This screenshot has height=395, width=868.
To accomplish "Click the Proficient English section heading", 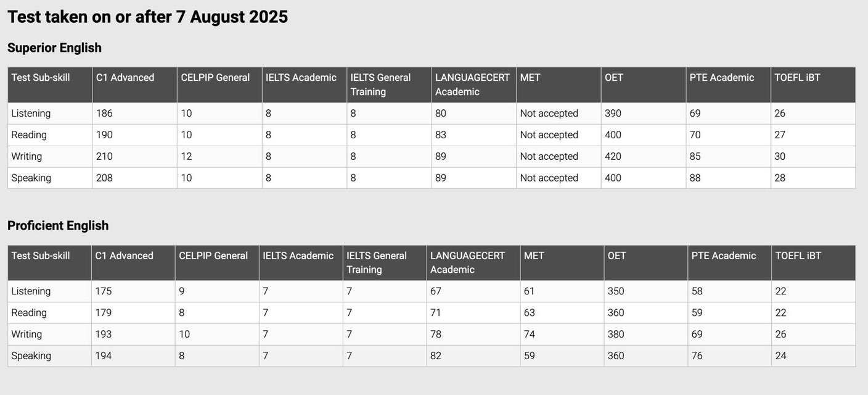I will [58, 225].
